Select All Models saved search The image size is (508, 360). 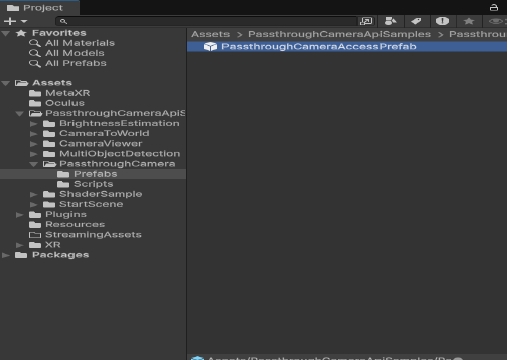pyautogui.click(x=75, y=53)
